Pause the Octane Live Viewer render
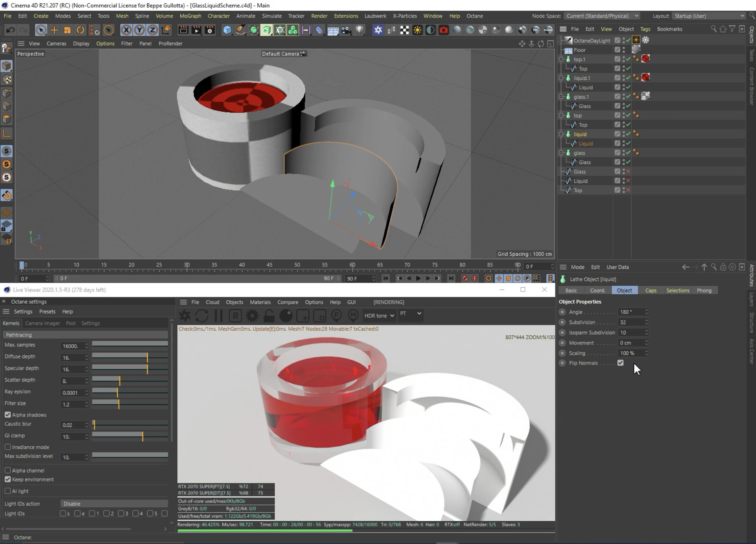 point(219,316)
